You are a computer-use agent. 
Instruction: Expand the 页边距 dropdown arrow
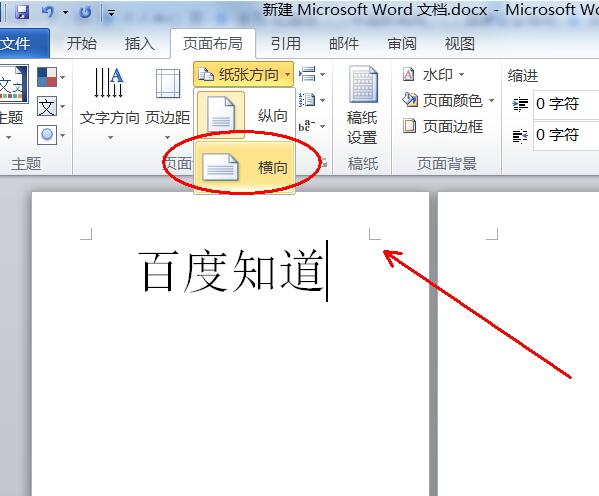167,137
